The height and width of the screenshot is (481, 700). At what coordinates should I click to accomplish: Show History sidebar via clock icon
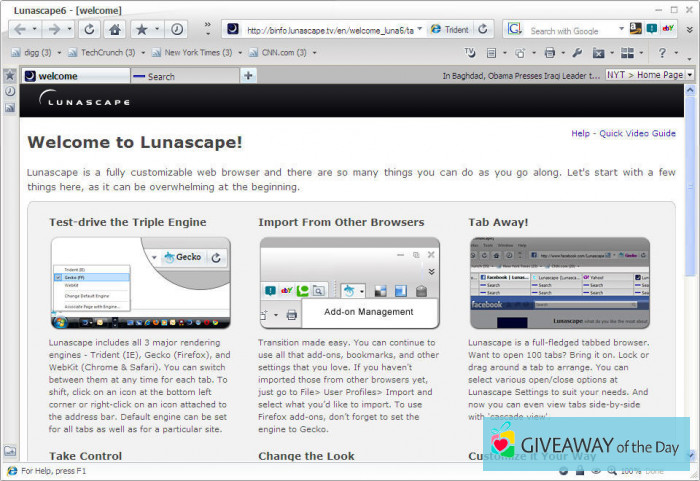coord(10,91)
